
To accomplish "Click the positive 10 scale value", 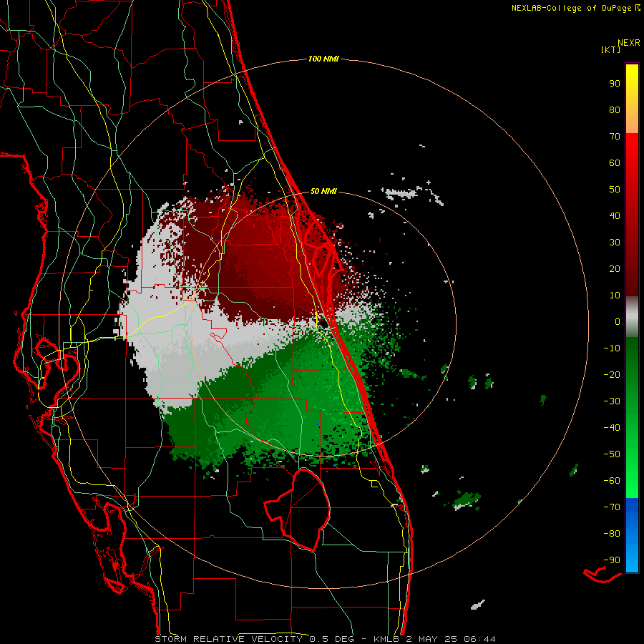I will coord(615,296).
